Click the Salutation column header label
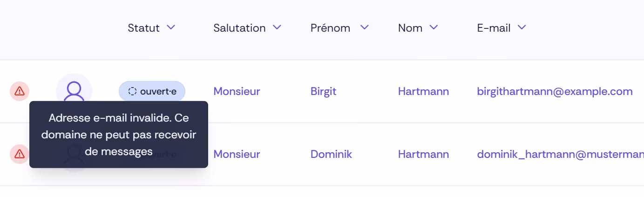 [x=239, y=28]
